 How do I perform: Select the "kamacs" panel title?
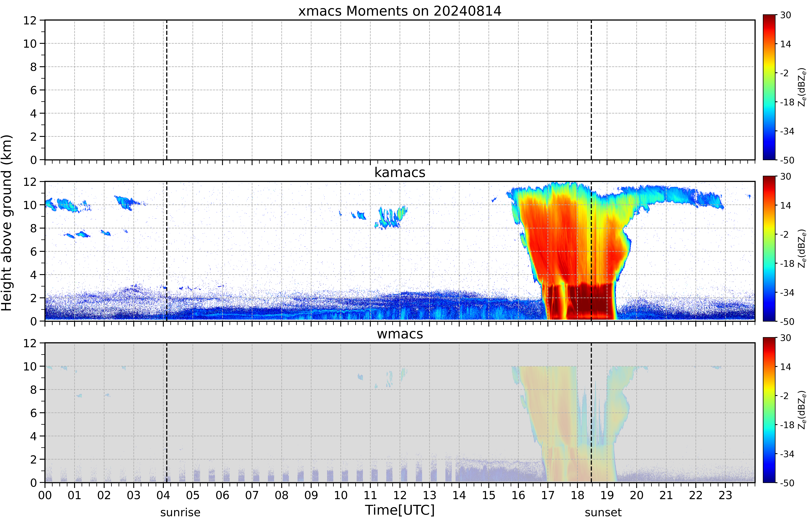click(400, 172)
